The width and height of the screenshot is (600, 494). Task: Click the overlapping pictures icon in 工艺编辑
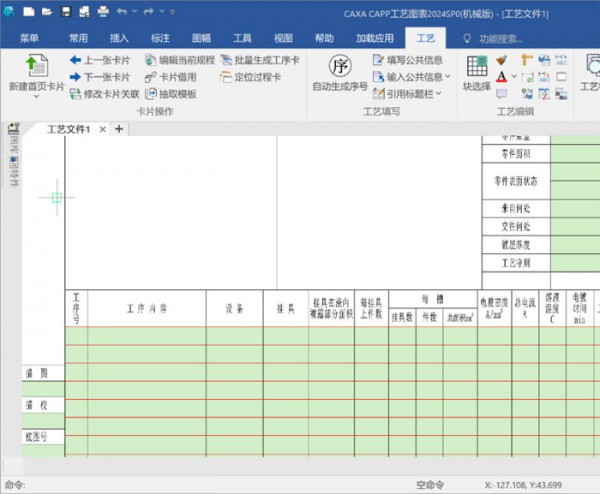point(561,94)
